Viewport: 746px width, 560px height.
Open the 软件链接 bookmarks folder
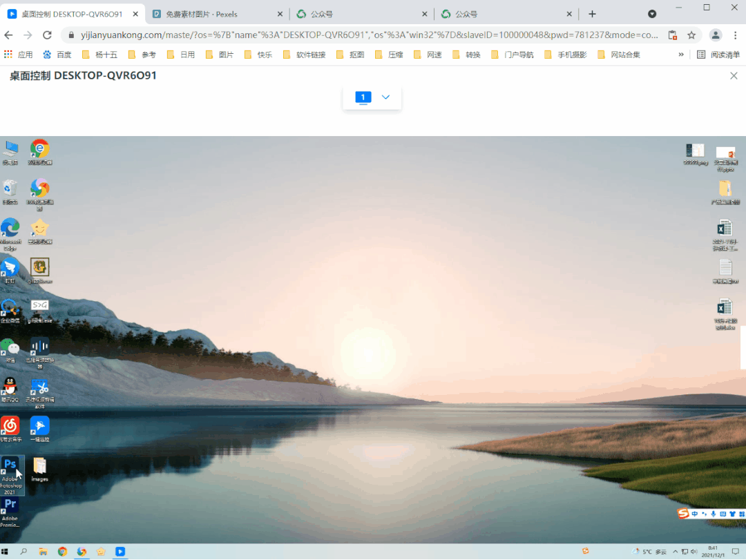pos(305,55)
